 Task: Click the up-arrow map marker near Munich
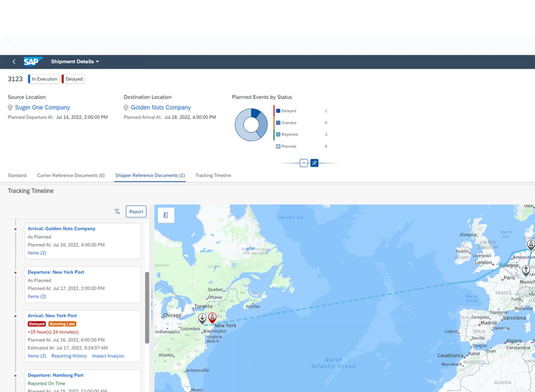(x=526, y=270)
